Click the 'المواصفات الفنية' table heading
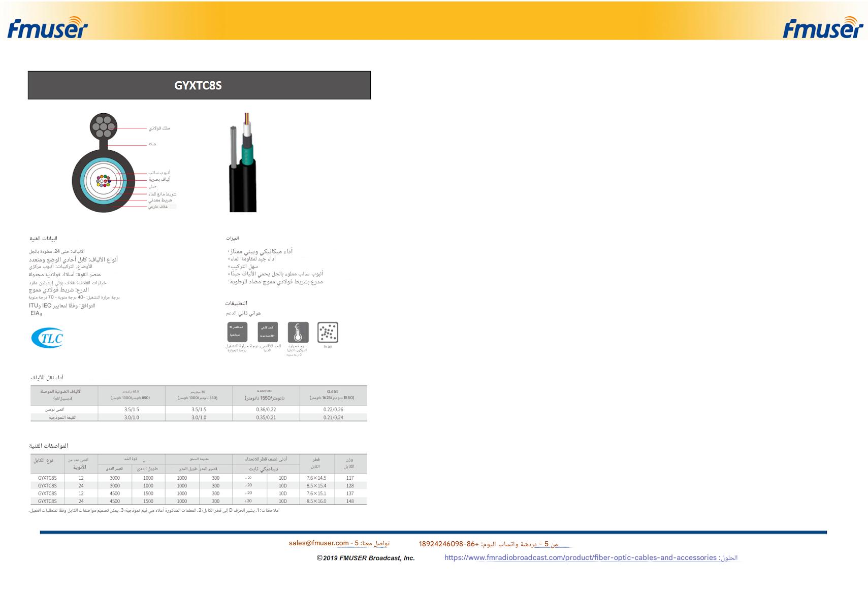 pos(49,446)
